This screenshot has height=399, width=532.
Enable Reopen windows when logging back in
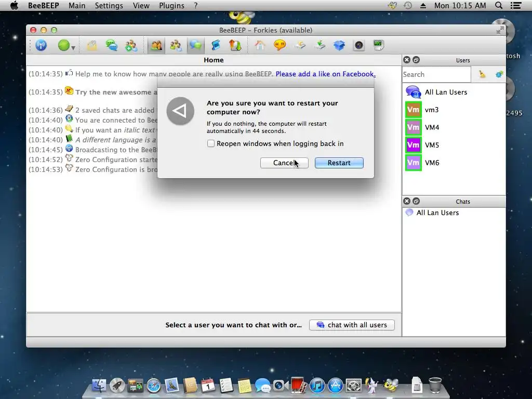[x=211, y=143]
